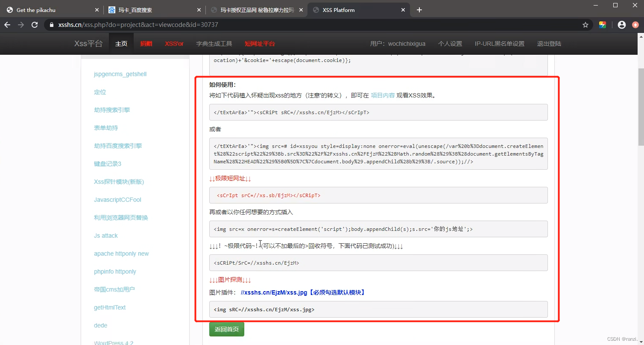Screen dimensions: 644x345
Task: Close the XSS Platform tab
Action: [403, 10]
